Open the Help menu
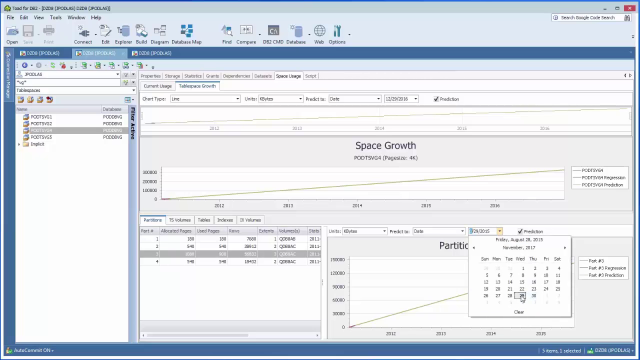 coord(96,18)
